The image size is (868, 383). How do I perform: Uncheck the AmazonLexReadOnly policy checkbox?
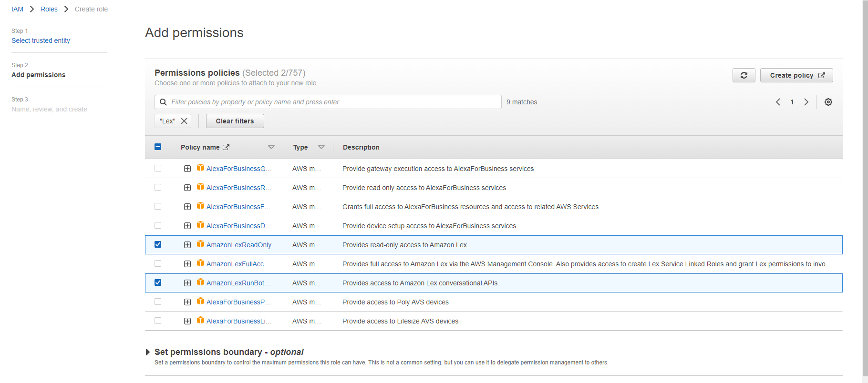158,244
